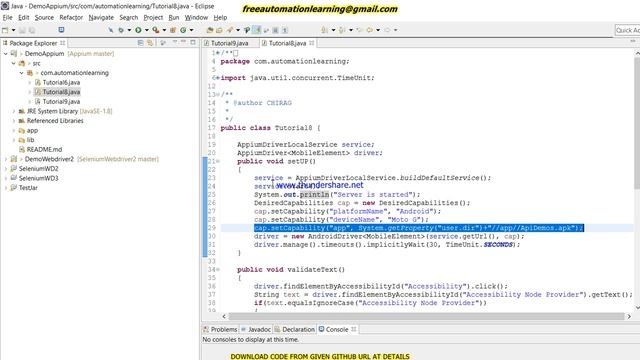Image resolution: width=640 pixels, height=360 pixels.
Task: Select Tutorial6.java in Package Explorer
Action: click(x=61, y=82)
